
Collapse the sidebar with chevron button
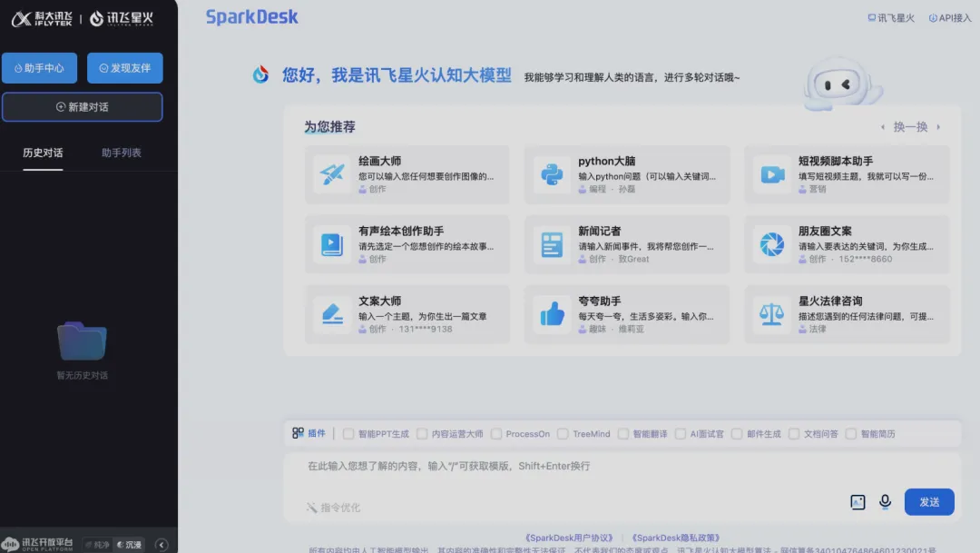pos(162,545)
